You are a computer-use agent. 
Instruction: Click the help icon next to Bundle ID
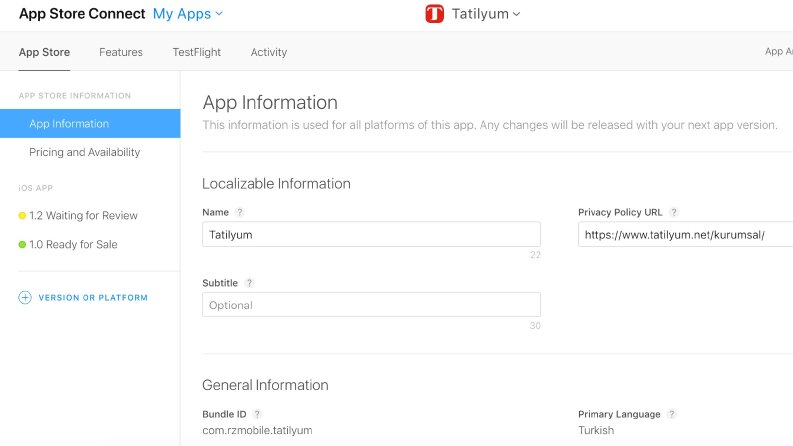pos(257,414)
